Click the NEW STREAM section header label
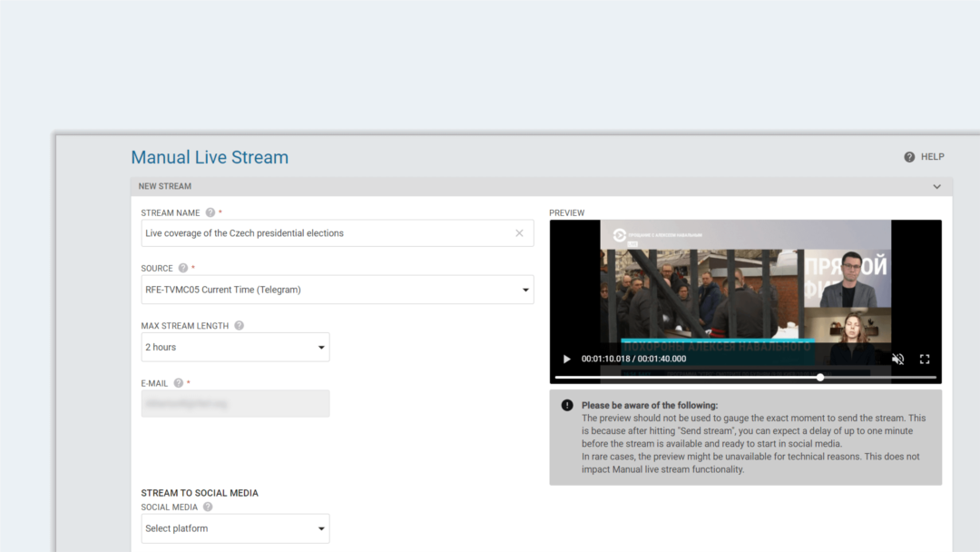The height and width of the screenshot is (552, 980). (165, 187)
